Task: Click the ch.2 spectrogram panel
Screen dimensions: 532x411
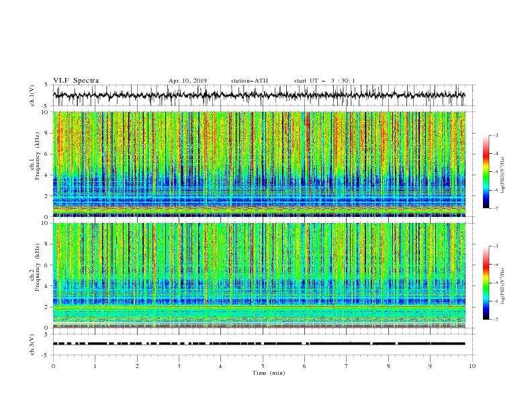Action: pyautogui.click(x=259, y=275)
